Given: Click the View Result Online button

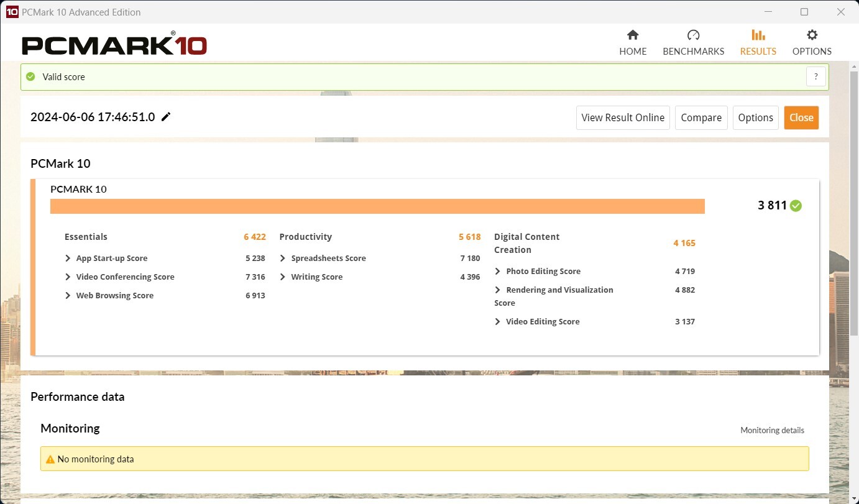Looking at the screenshot, I should click(x=623, y=117).
